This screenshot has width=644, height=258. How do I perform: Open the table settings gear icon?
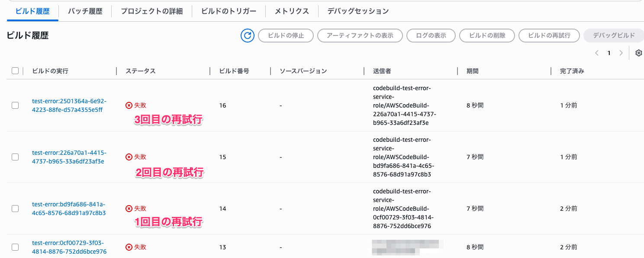(638, 52)
